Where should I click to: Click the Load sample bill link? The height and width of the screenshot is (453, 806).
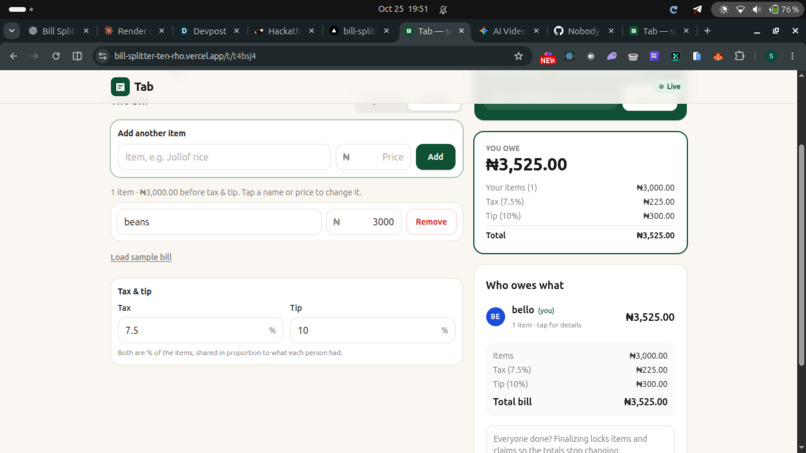[x=141, y=257]
